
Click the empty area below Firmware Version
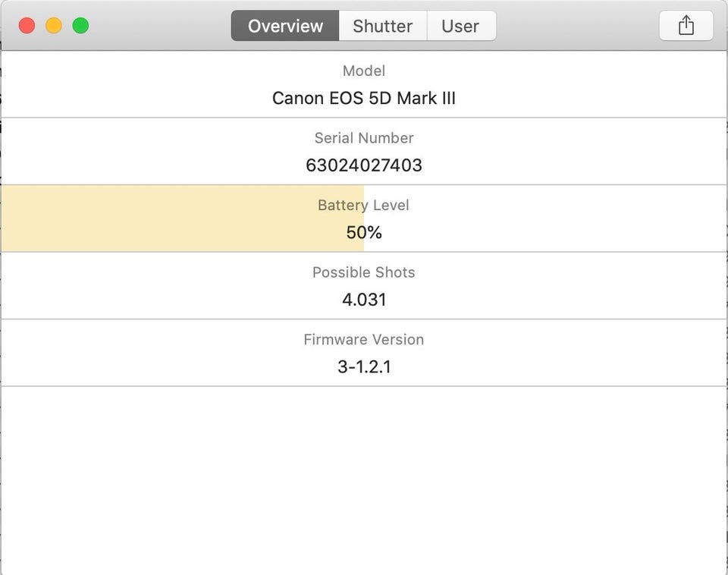click(364, 478)
